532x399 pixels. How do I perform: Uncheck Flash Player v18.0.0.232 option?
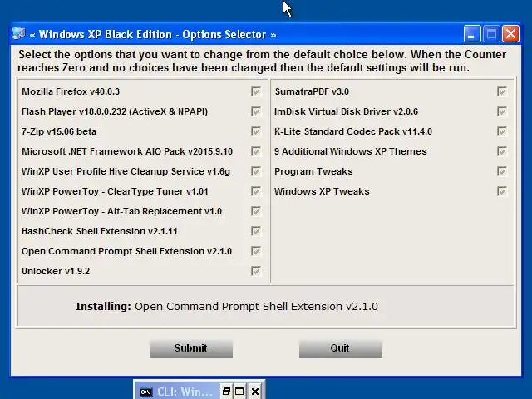[x=256, y=111]
